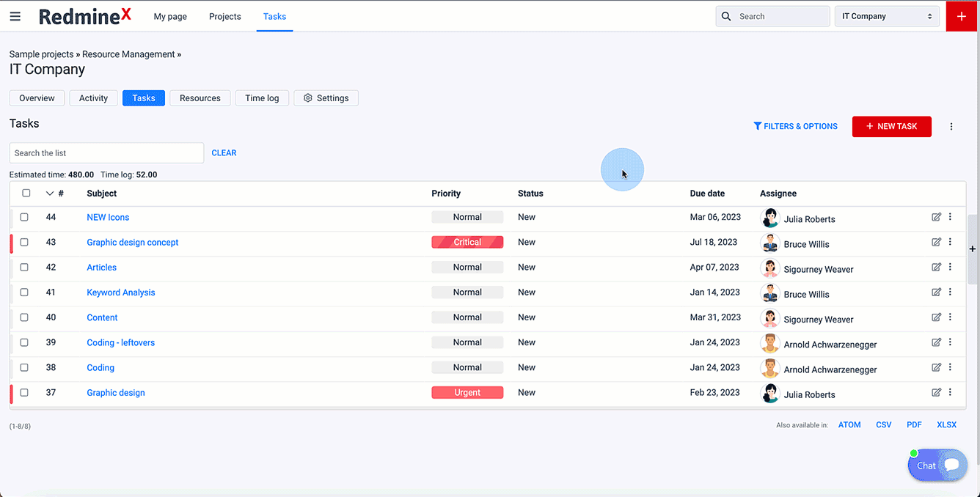
Task: Open more actions for task 43
Action: pos(950,242)
